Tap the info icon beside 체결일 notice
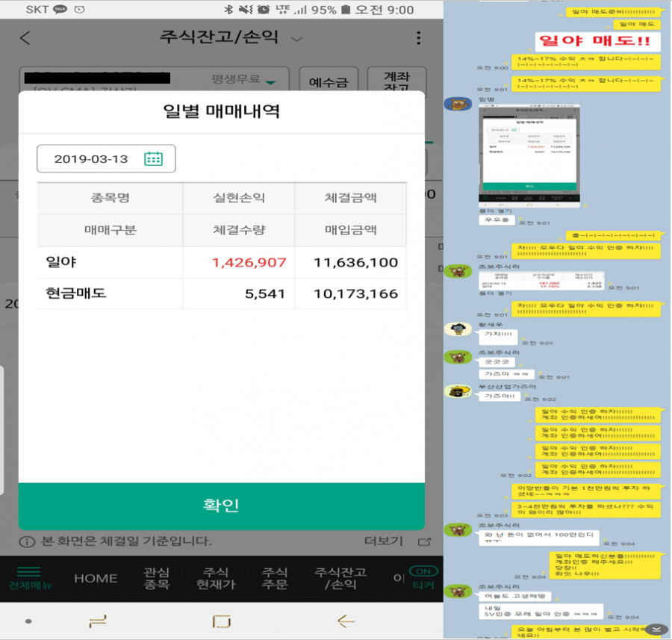672x640 pixels. pos(27,541)
